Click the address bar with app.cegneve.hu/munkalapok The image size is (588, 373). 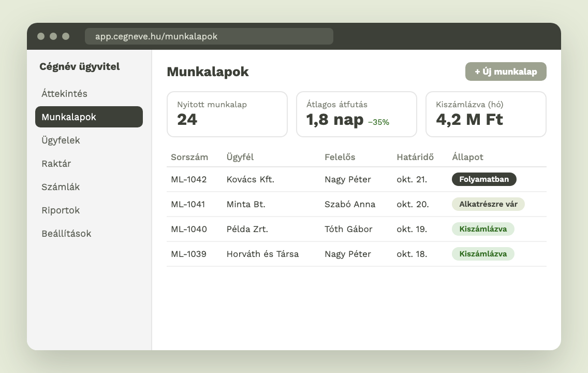(x=209, y=36)
